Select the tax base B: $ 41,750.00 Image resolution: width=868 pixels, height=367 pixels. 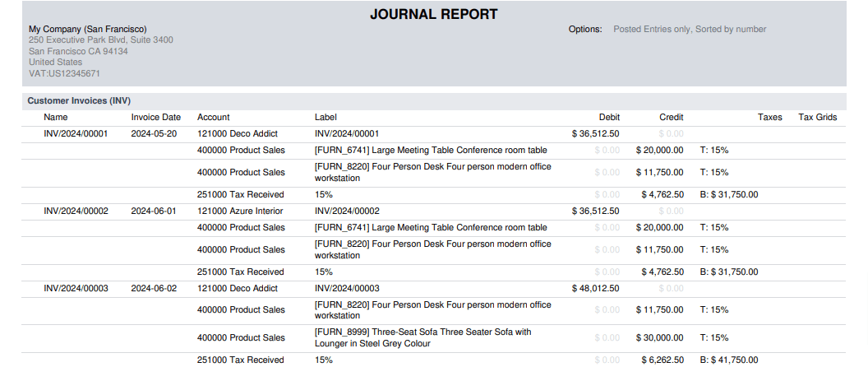pos(729,360)
